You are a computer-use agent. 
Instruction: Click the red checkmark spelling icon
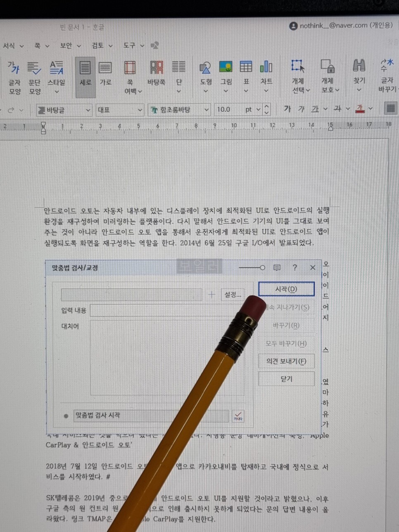[x=238, y=416]
